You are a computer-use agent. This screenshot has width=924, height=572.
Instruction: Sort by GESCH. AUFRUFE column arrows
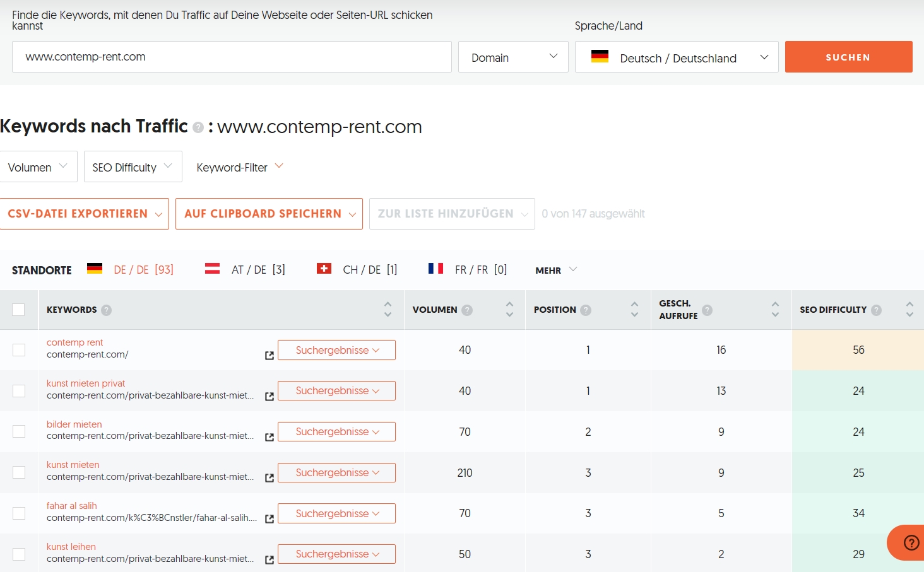click(x=775, y=309)
